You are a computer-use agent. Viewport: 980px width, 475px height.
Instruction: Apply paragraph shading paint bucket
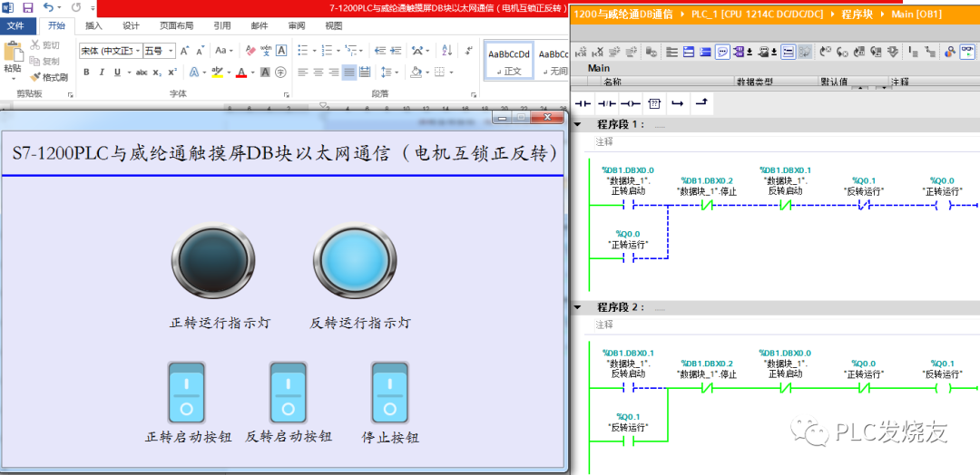point(416,73)
